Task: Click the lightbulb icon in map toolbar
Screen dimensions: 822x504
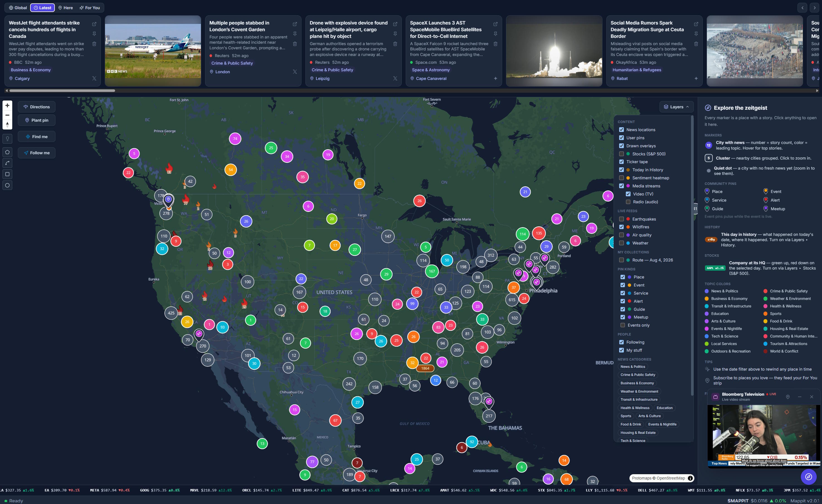Action: [x=7, y=139]
